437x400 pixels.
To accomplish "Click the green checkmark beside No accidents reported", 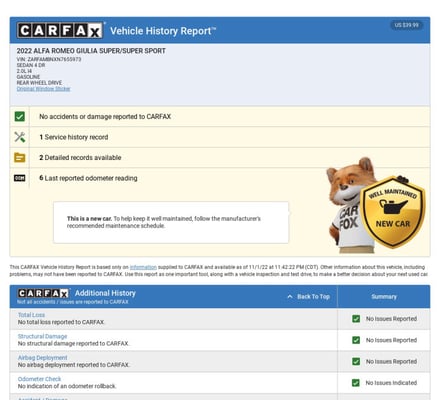I will [20, 116].
